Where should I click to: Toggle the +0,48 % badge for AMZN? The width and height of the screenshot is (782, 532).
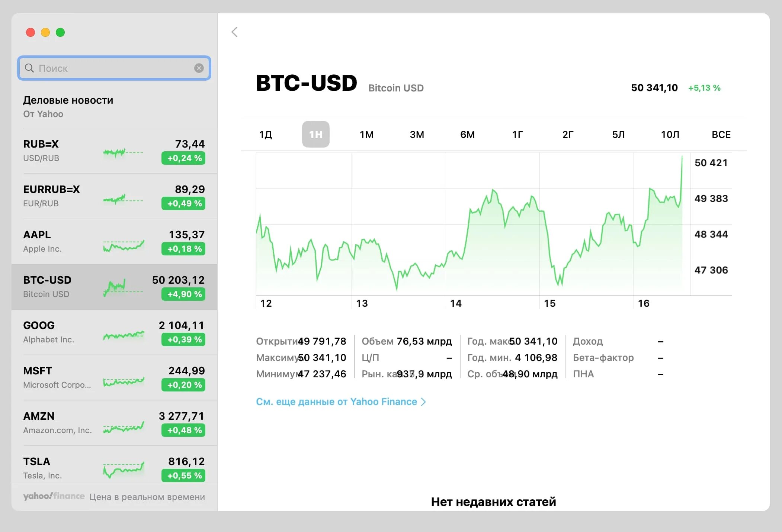click(183, 430)
